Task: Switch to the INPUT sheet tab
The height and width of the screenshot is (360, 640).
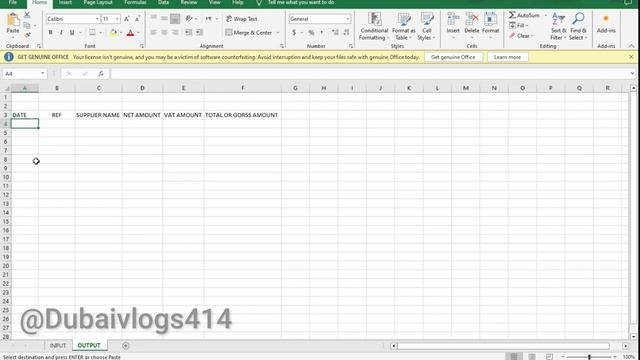Action: coord(58,346)
